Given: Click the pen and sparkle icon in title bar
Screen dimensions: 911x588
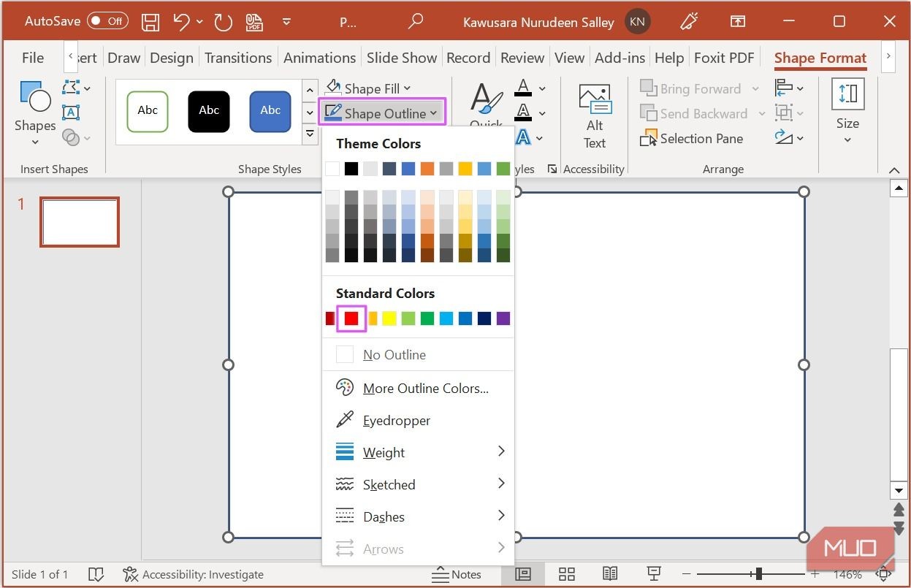Looking at the screenshot, I should 689,22.
